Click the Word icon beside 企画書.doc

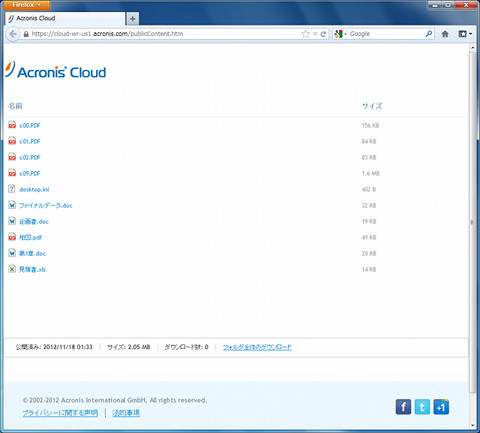point(12,221)
